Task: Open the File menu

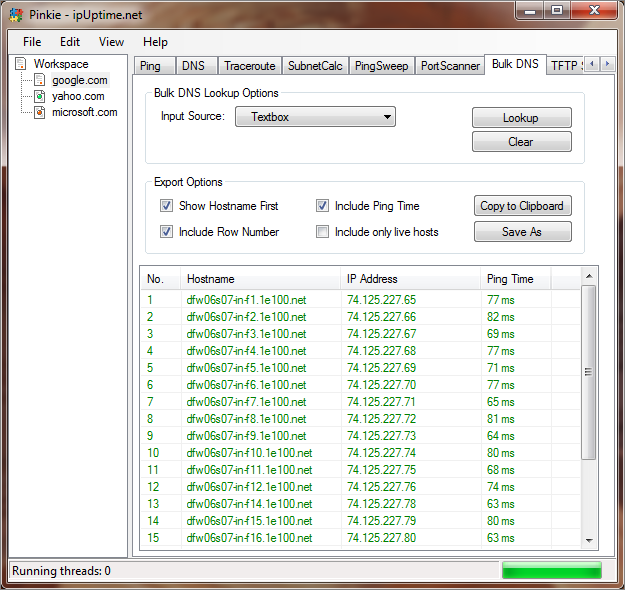Action: pos(32,42)
